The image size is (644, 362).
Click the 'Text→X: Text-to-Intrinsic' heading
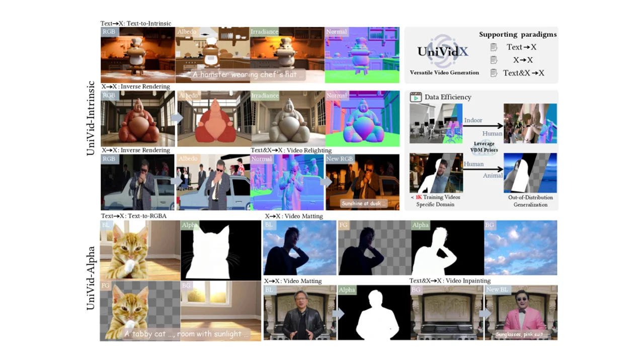(136, 23)
